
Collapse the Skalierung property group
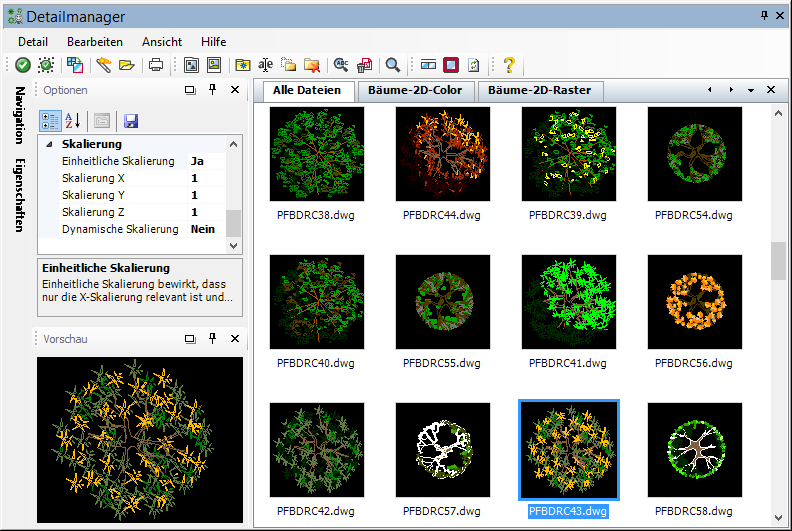tap(48, 144)
